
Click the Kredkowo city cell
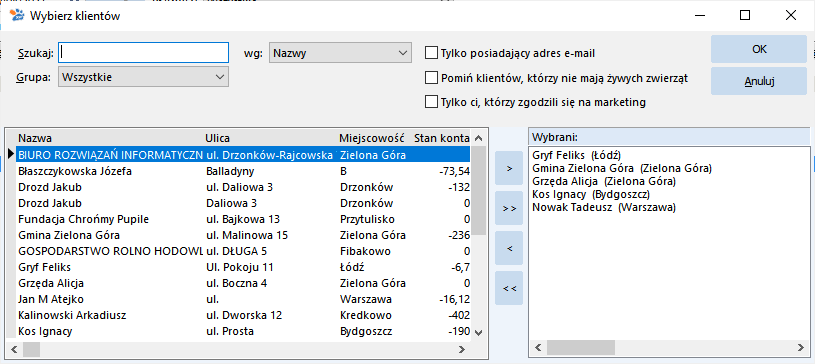click(365, 315)
